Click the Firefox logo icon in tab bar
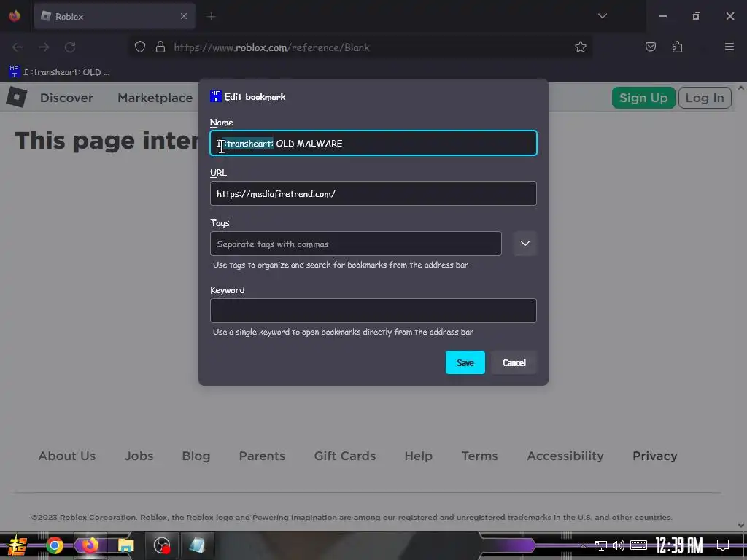 pyautogui.click(x=15, y=16)
